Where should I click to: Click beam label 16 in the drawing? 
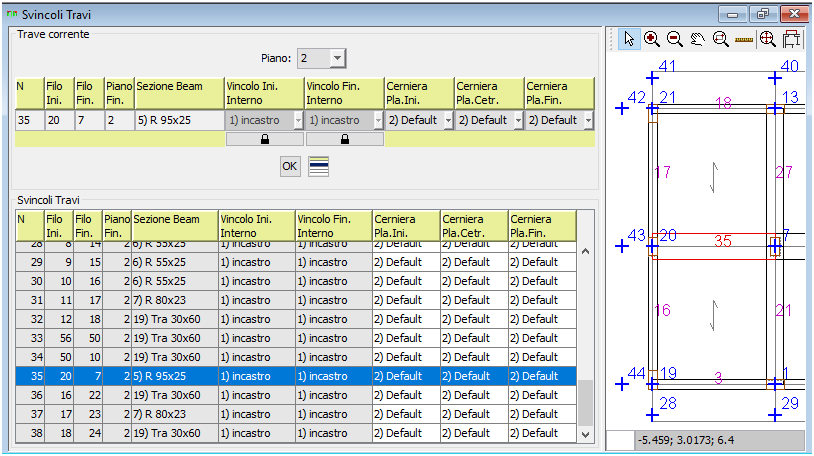(x=662, y=311)
